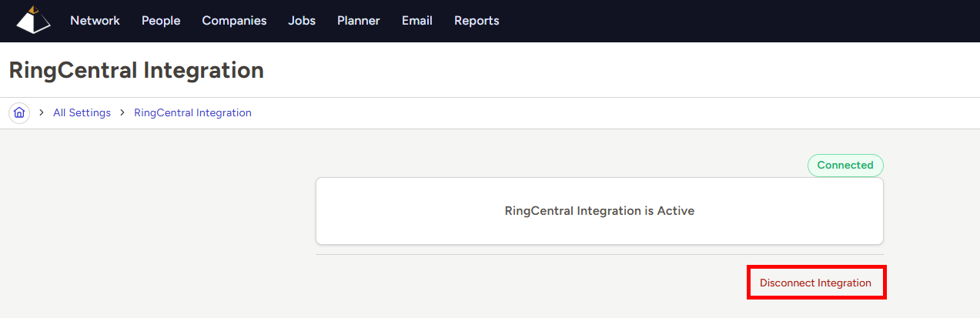Image resolution: width=980 pixels, height=318 pixels.
Task: Click the green Connected status badge
Action: click(x=845, y=166)
